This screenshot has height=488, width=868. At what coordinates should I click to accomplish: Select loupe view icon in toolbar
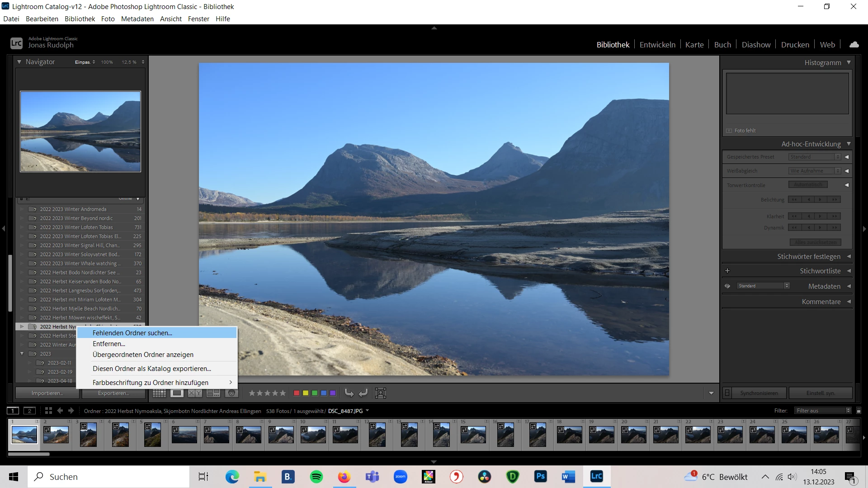point(177,393)
